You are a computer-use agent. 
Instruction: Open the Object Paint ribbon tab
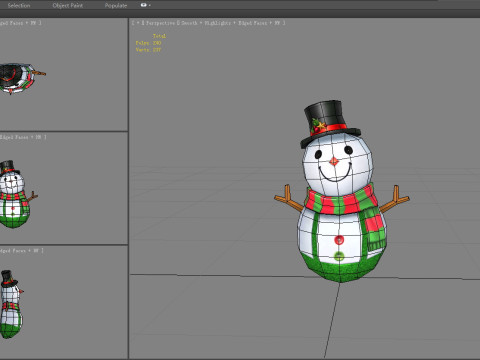click(x=68, y=5)
